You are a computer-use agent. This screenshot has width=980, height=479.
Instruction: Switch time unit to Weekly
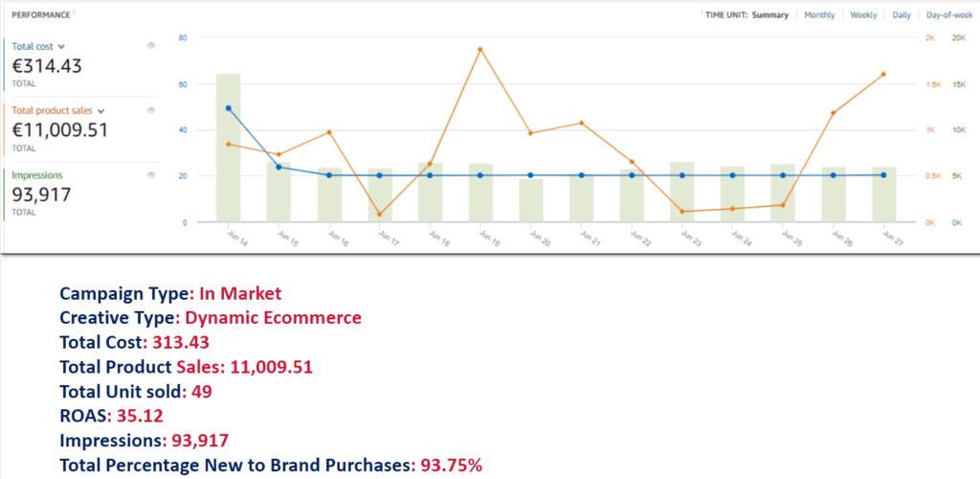863,15
